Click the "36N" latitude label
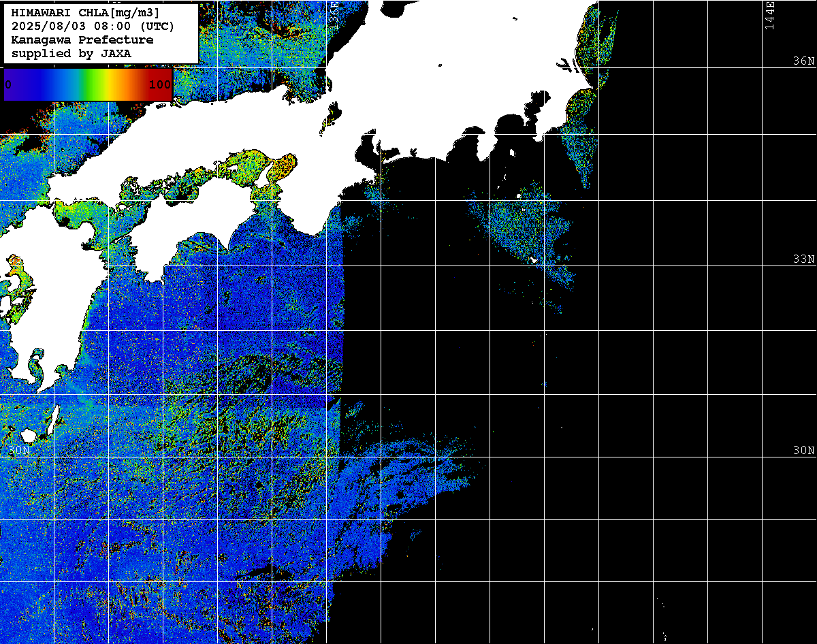The height and width of the screenshot is (644, 817). pyautogui.click(x=803, y=61)
